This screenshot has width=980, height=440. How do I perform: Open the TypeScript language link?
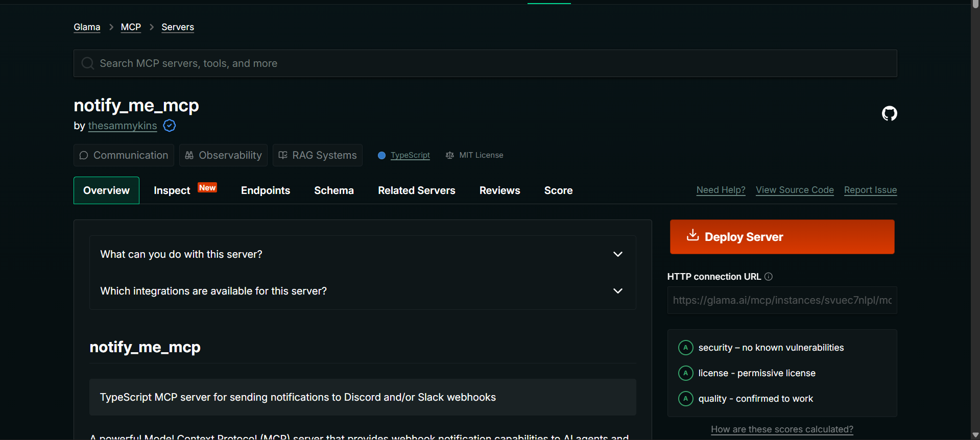pyautogui.click(x=410, y=155)
